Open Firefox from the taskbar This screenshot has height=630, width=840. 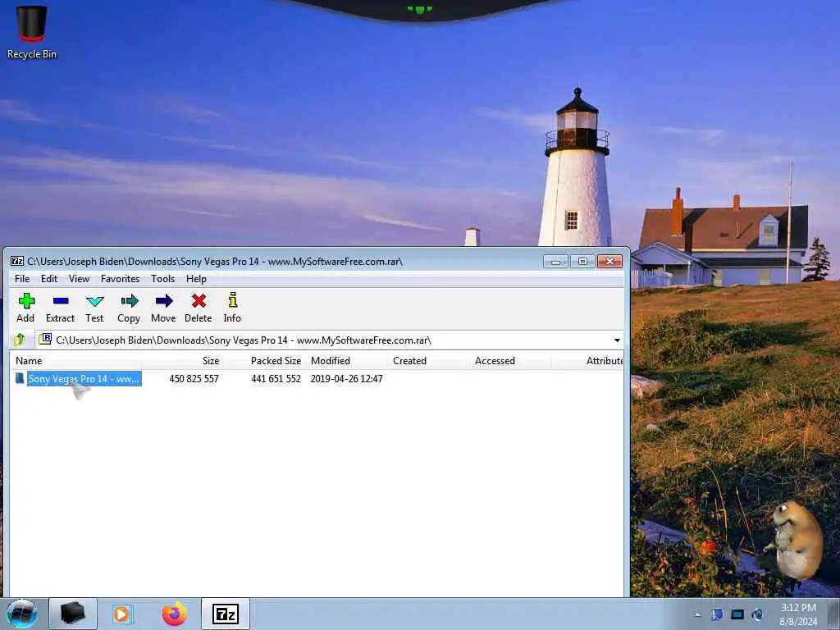[x=175, y=614]
